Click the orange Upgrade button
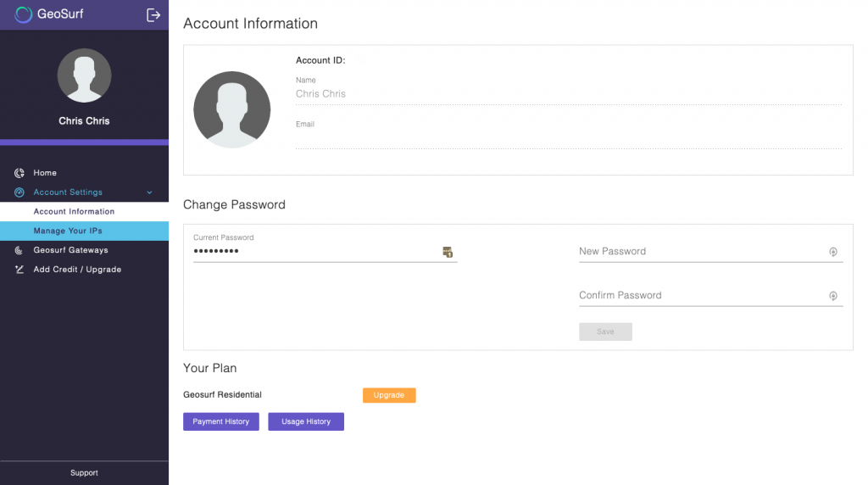This screenshot has width=868, height=485. (389, 395)
